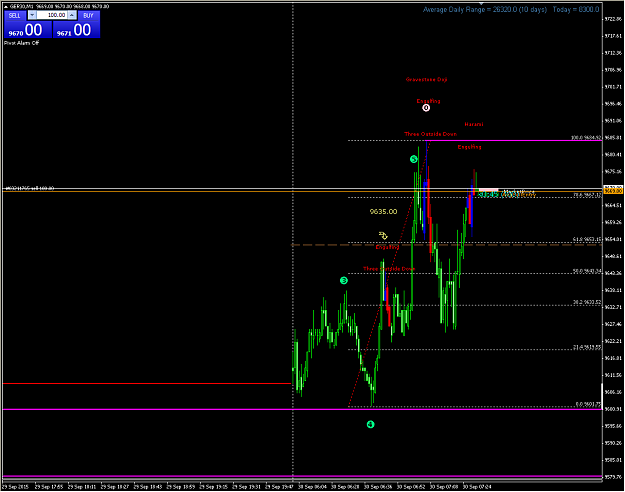The width and height of the screenshot is (625, 492).
Task: Click the 'Pivot Alarm Off' label
Action: 22,43
